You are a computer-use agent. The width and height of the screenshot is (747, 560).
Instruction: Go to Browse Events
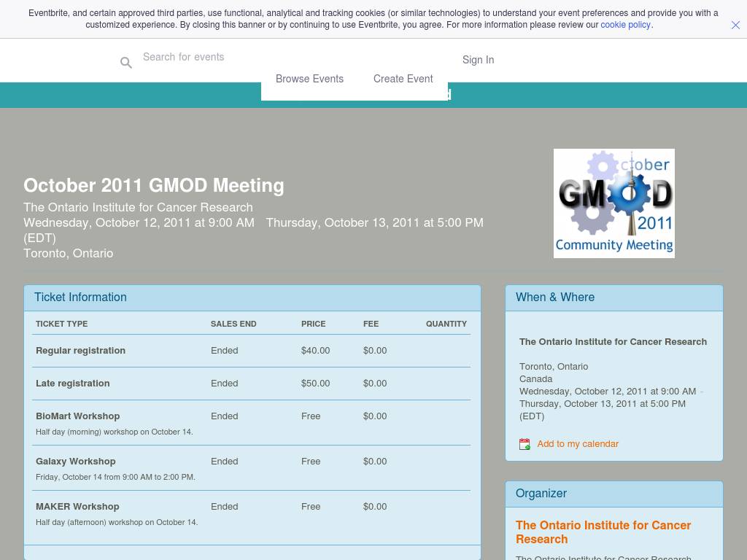pyautogui.click(x=309, y=79)
